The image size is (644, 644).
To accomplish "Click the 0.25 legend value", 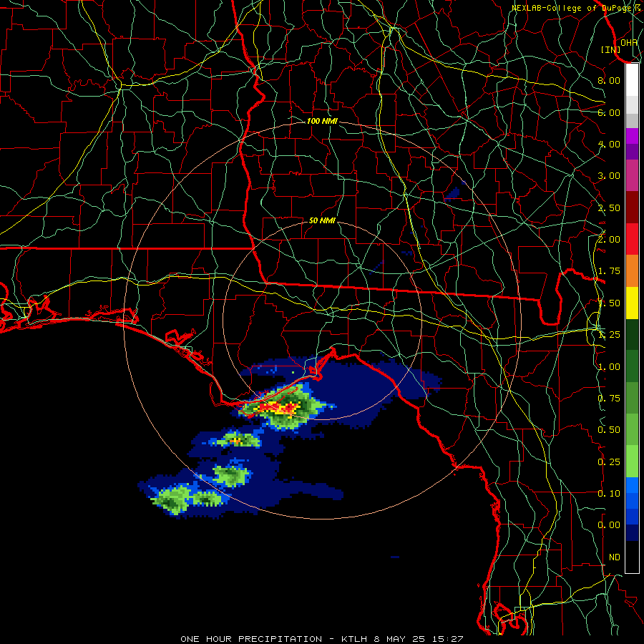I will point(609,462).
